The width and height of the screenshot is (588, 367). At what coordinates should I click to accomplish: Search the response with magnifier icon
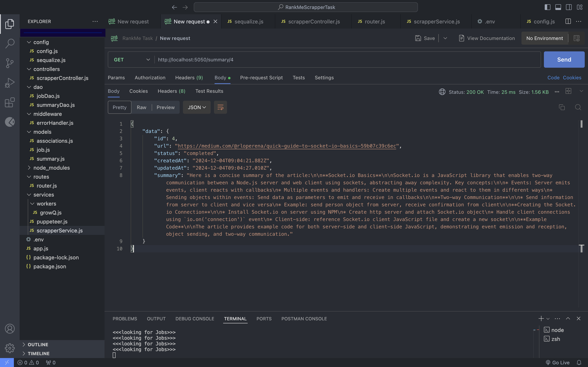(578, 107)
